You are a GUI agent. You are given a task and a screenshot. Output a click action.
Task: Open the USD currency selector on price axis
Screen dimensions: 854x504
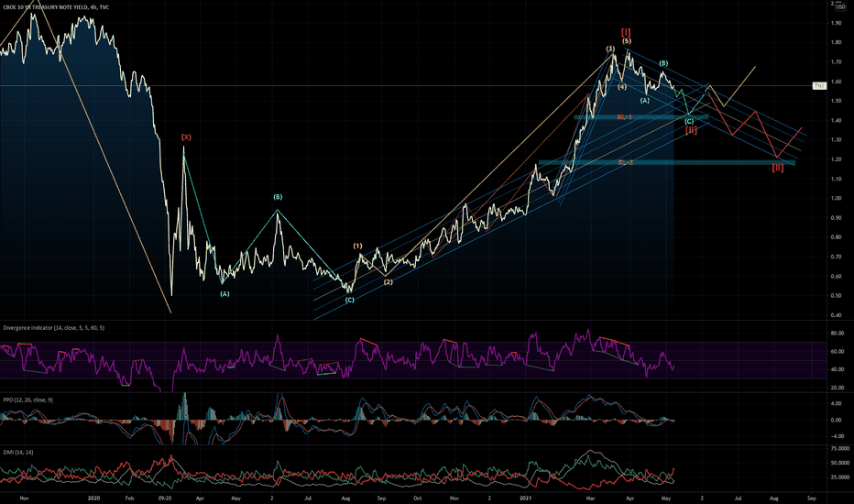coord(840,7)
